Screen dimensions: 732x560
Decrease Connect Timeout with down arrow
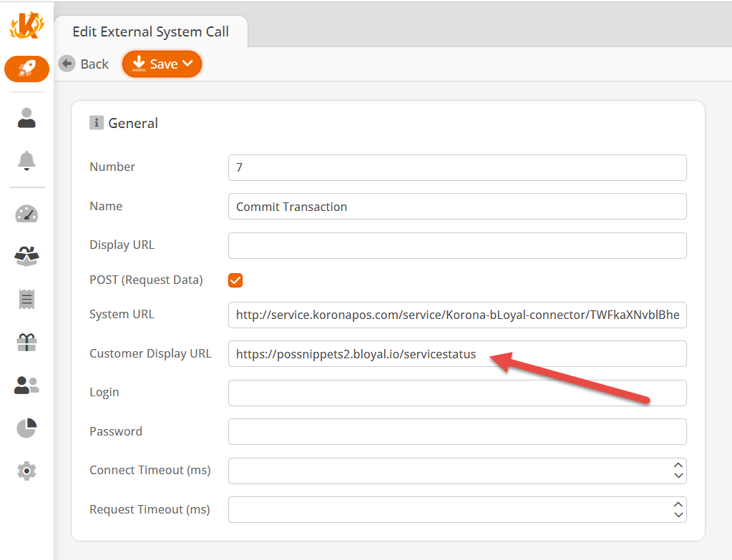[678, 476]
